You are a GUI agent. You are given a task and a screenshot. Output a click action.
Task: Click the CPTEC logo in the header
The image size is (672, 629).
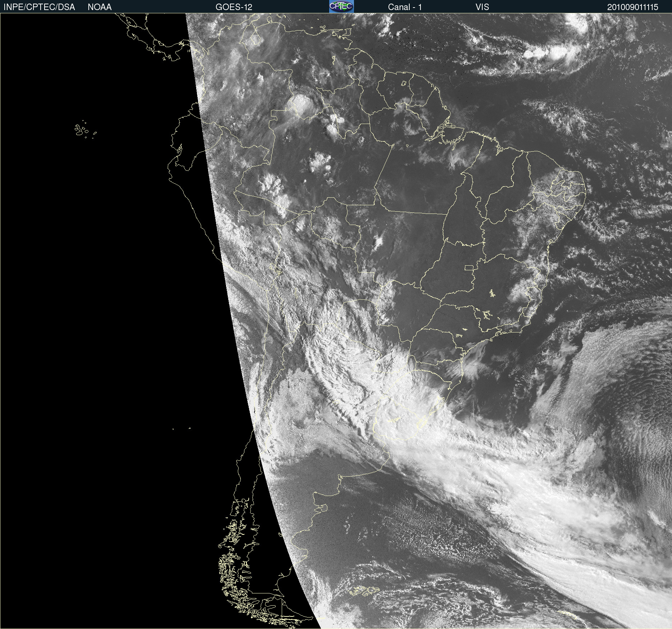click(341, 6)
